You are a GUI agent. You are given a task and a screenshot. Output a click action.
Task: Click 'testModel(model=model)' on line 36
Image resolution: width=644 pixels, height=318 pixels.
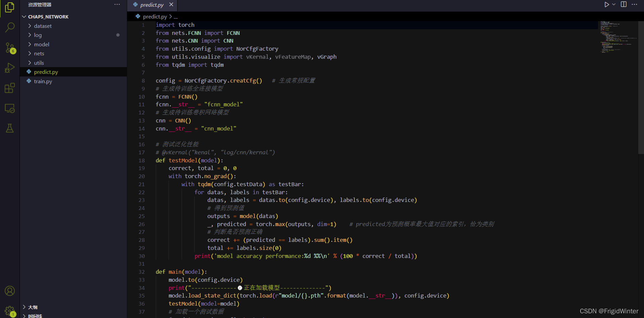pyautogui.click(x=204, y=304)
